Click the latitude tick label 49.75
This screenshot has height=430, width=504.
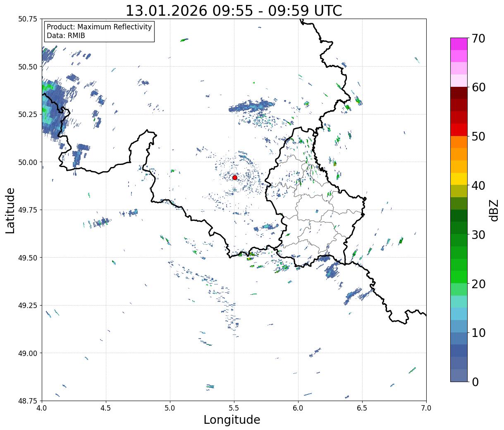(x=28, y=210)
